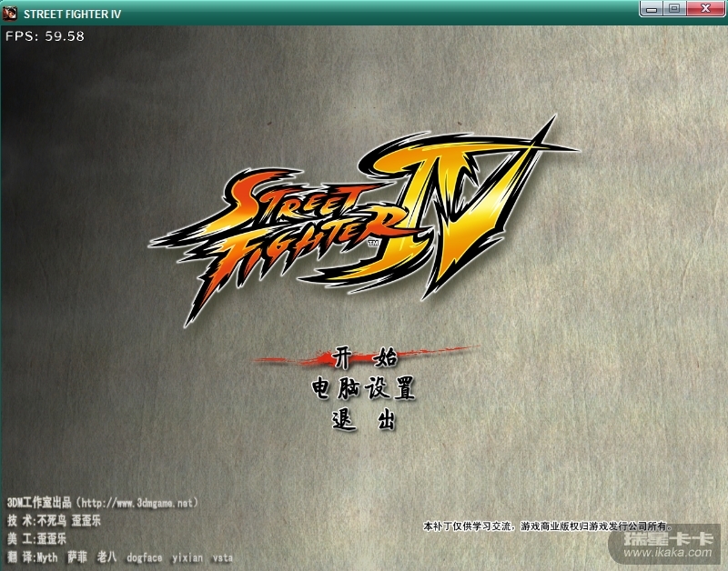Minimize the Street Fighter IV window

(652, 9)
